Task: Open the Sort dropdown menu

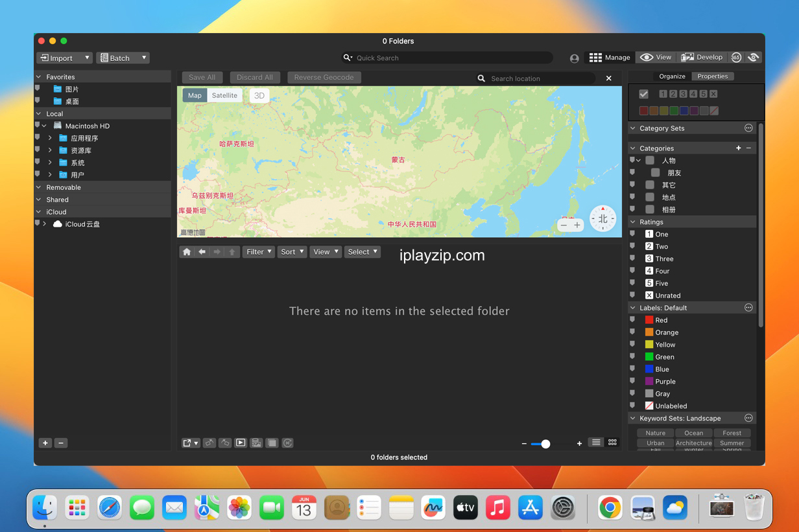Action: tap(292, 252)
